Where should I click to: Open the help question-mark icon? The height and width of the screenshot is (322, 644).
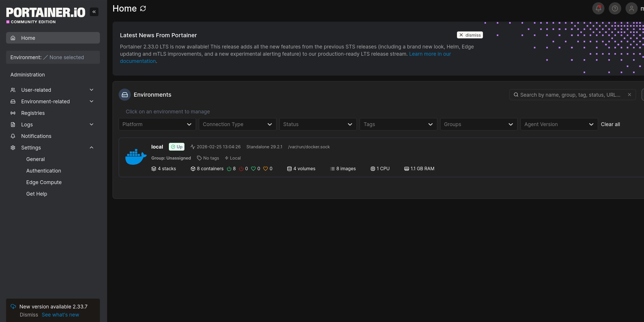point(615,8)
